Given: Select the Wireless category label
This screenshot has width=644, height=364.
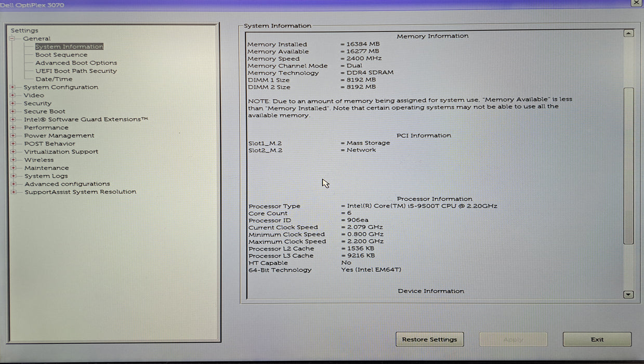Looking at the screenshot, I should pos(39,160).
